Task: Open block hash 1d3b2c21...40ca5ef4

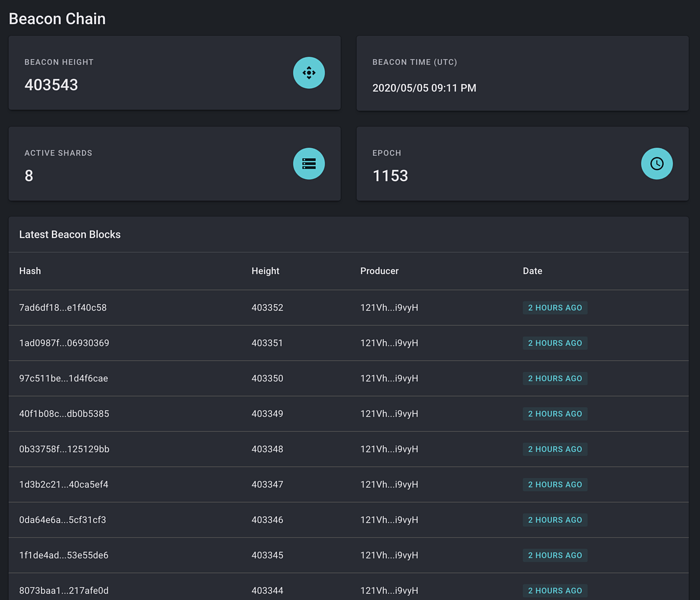Action: 63,485
